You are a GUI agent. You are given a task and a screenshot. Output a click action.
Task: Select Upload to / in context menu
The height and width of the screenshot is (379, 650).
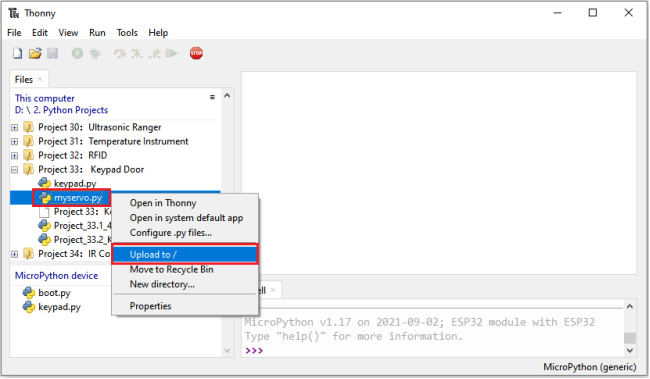click(x=185, y=254)
